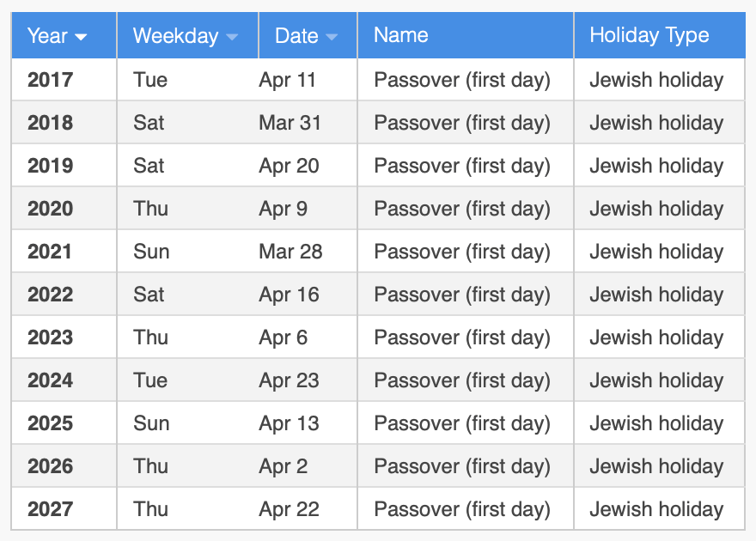Click the Apr 2 date for 2026
Screen dimensions: 756x541
283,466
